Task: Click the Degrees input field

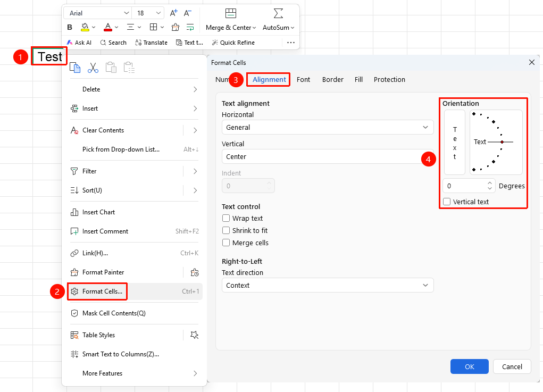Action: [465, 186]
